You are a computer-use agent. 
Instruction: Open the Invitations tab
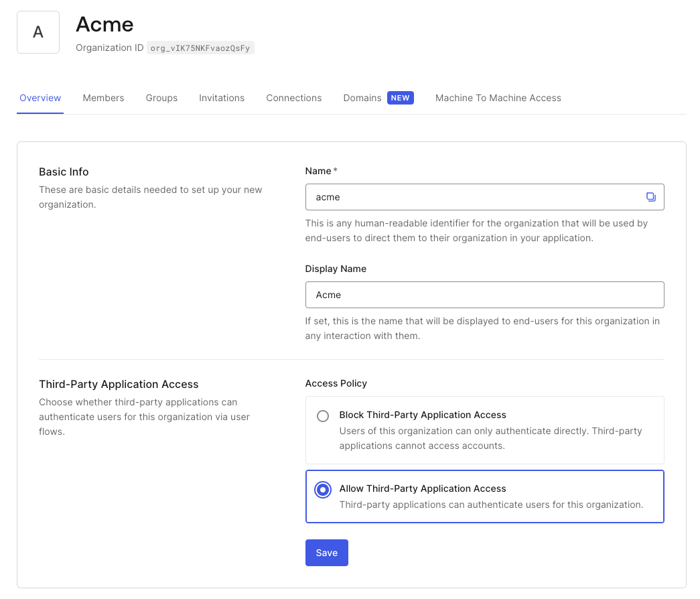pos(222,98)
